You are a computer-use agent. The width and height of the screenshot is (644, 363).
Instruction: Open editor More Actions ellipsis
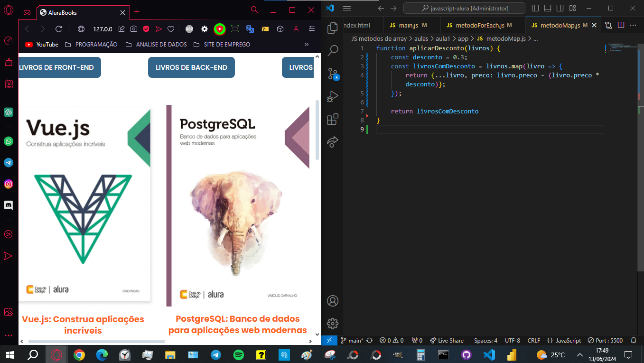tap(634, 25)
